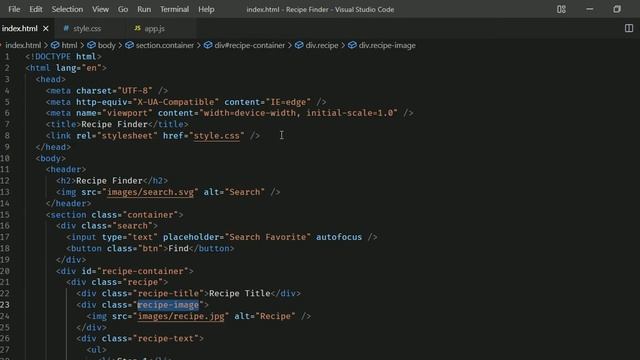
Task: Click the symbol icon before body breadcrumb
Action: tap(91, 45)
